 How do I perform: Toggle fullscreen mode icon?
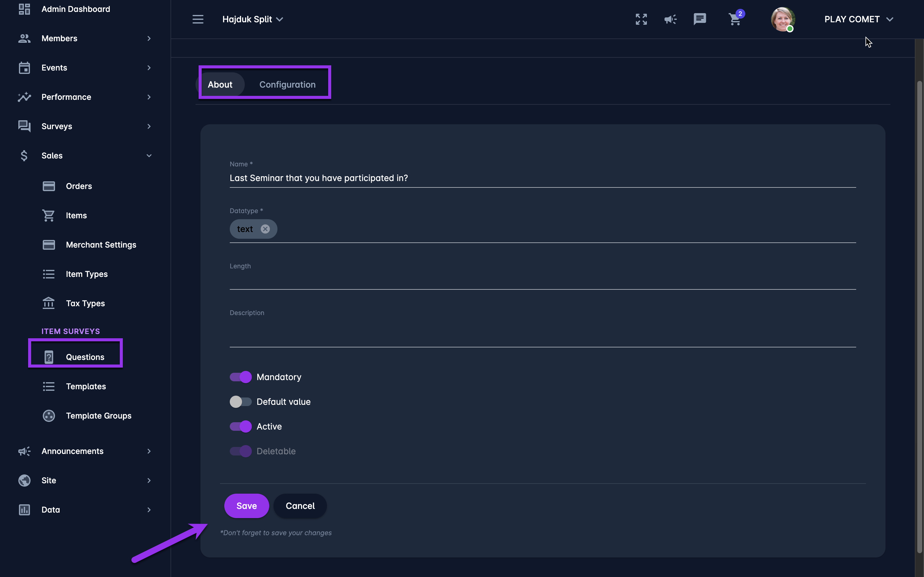pyautogui.click(x=641, y=19)
